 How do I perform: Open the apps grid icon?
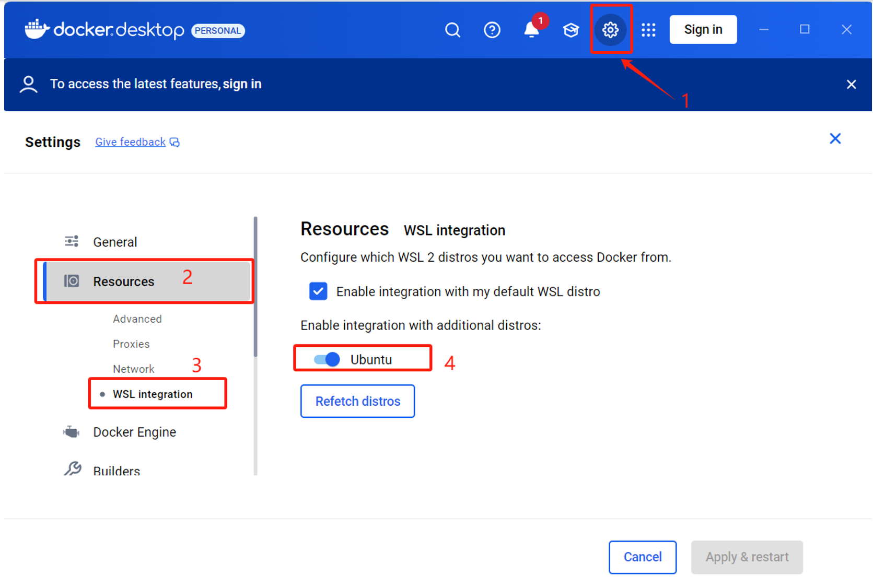click(648, 30)
